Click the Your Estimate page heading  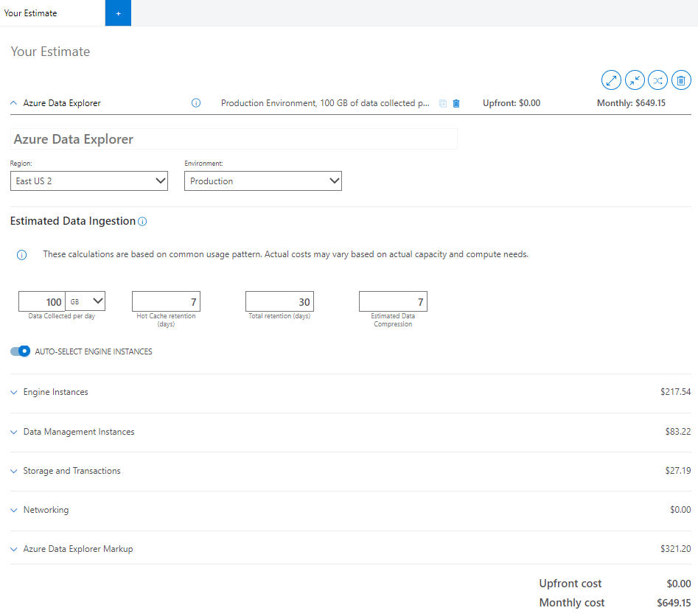pyautogui.click(x=50, y=52)
